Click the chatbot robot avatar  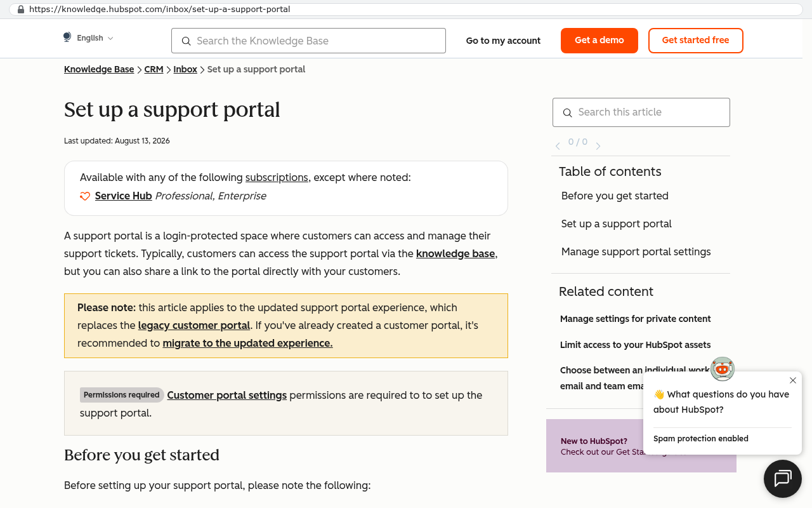click(723, 368)
